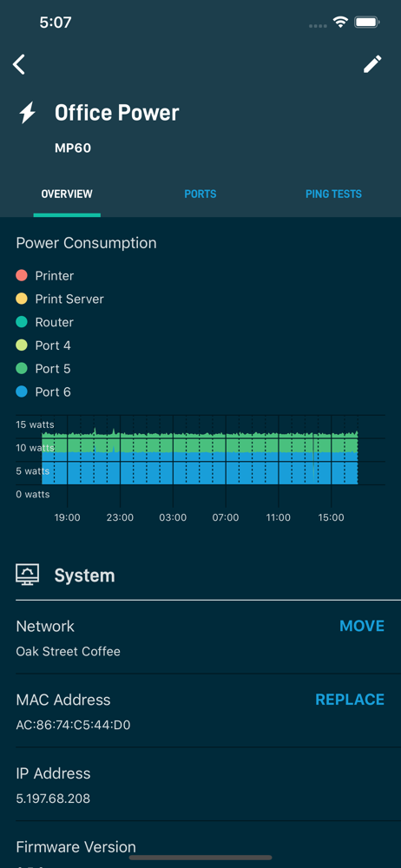Tap the Wi-Fi status icon
Image resolution: width=401 pixels, height=868 pixels.
coord(340,23)
